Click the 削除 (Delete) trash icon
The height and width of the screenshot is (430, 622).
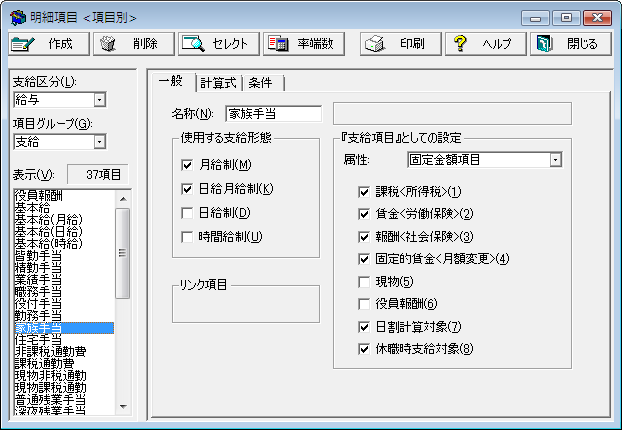pos(109,44)
